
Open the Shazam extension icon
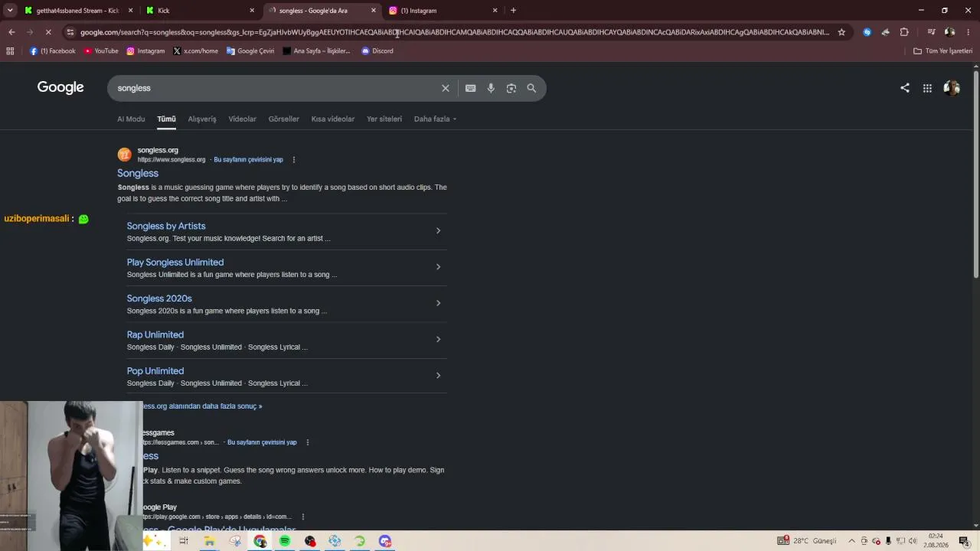tap(867, 32)
